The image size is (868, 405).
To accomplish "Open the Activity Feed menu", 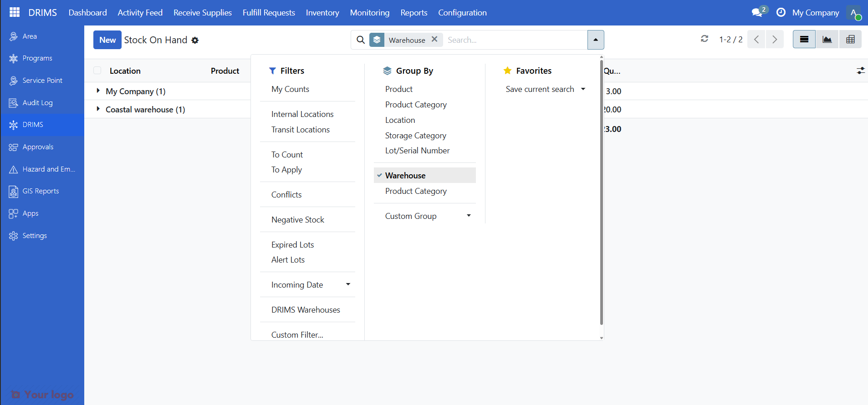I will tap(140, 13).
